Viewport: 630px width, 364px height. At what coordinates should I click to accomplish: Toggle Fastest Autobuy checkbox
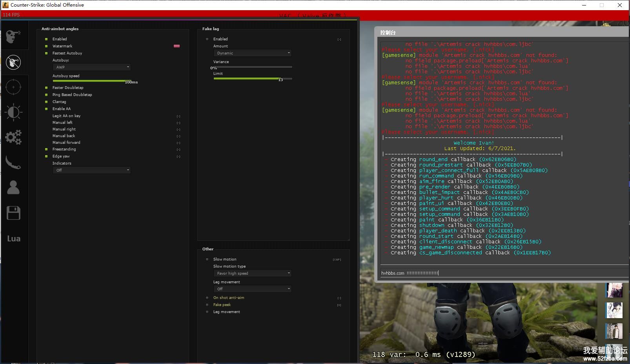46,53
